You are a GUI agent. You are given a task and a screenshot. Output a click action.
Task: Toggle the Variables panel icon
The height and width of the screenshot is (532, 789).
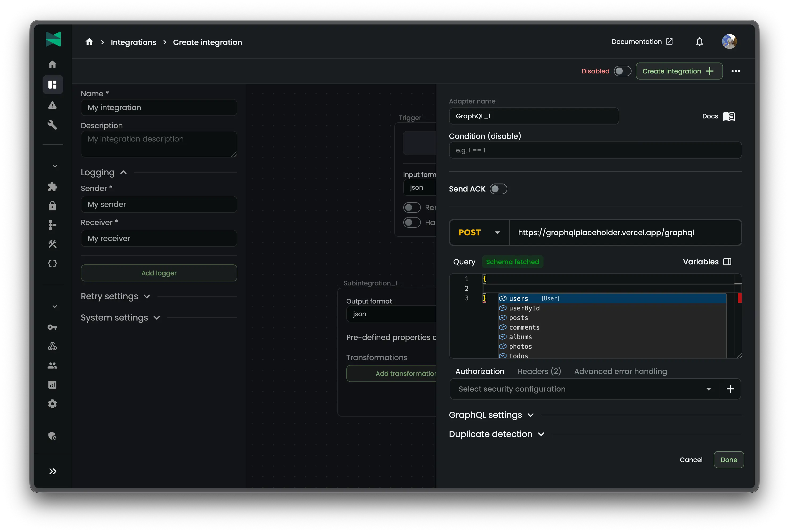coord(727,262)
